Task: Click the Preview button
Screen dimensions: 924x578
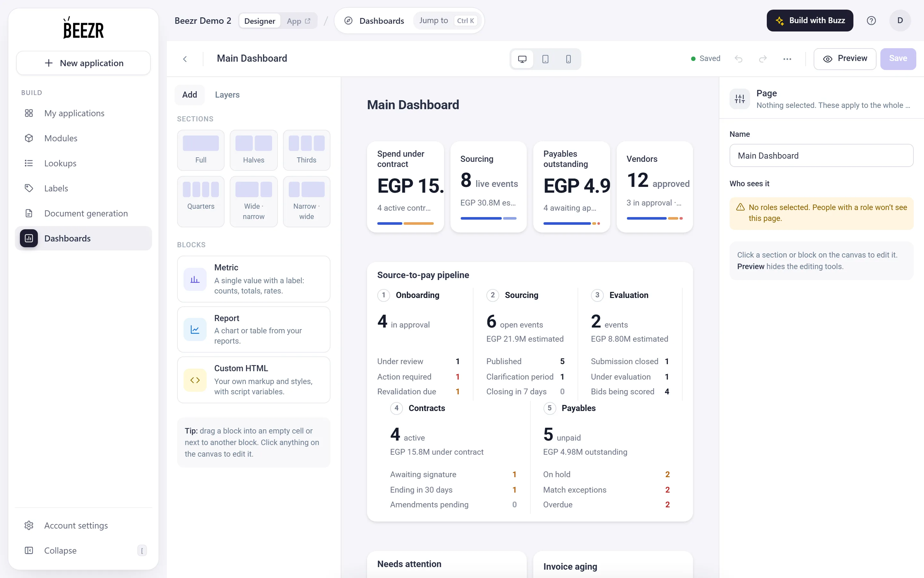Action: [844, 59]
